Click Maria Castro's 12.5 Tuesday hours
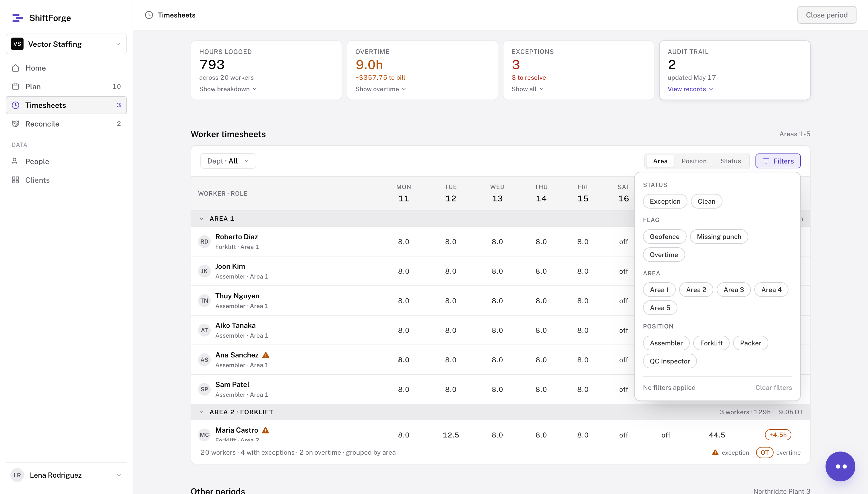This screenshot has height=494, width=868. (x=450, y=435)
